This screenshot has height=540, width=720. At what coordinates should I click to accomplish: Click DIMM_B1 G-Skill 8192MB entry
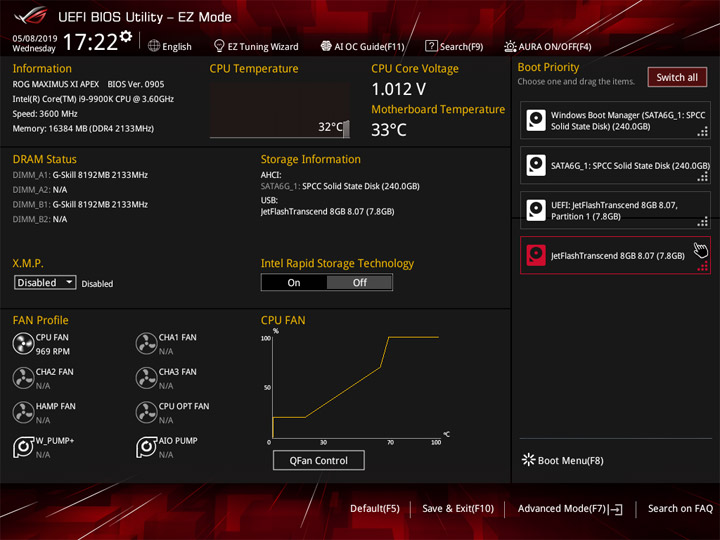tap(80, 204)
